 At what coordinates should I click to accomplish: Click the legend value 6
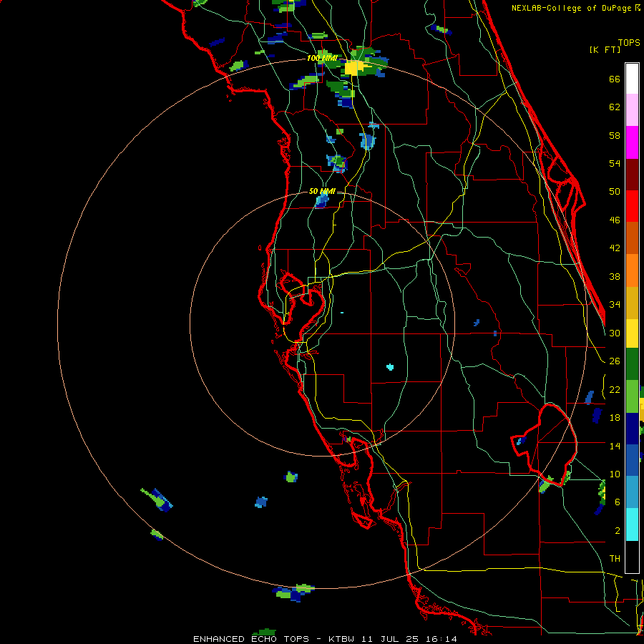(617, 502)
